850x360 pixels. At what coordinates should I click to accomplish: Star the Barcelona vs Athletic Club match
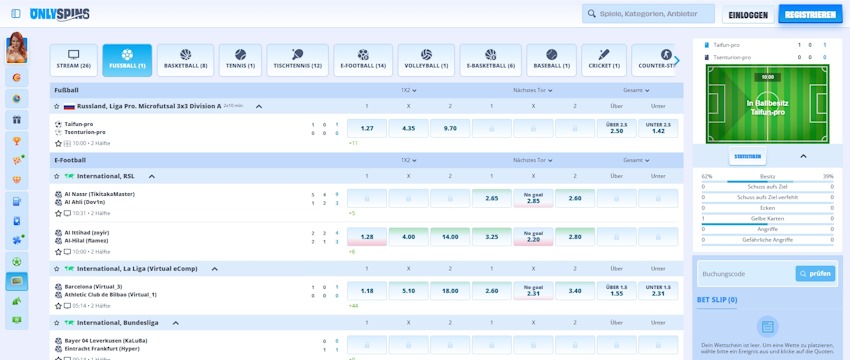(58, 306)
